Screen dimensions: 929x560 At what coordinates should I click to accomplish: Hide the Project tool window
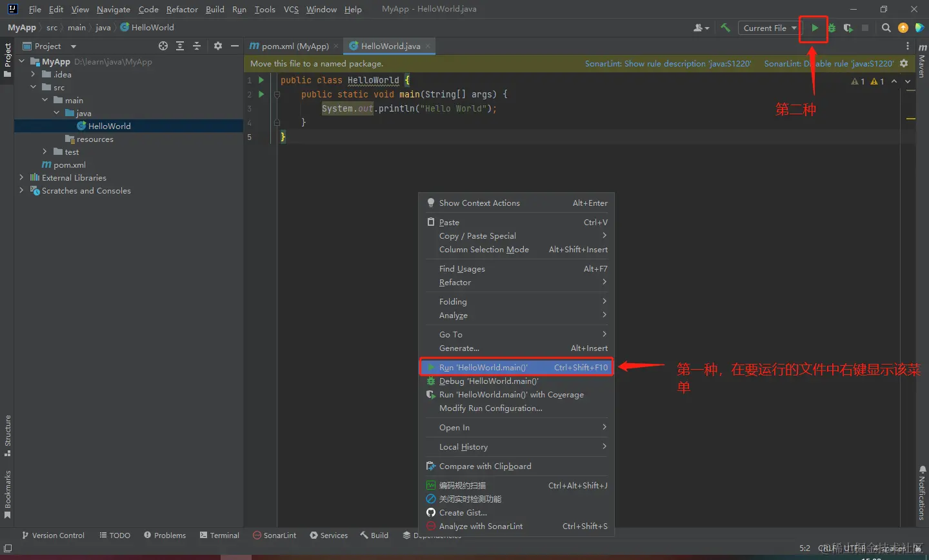(235, 46)
